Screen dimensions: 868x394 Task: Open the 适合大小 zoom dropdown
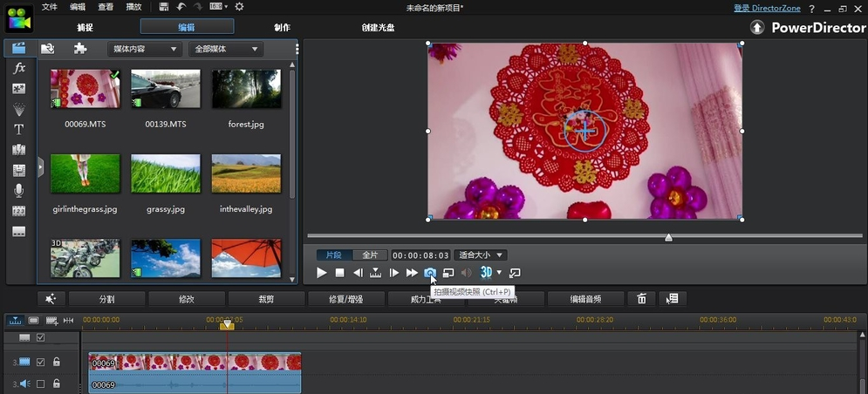click(x=480, y=255)
